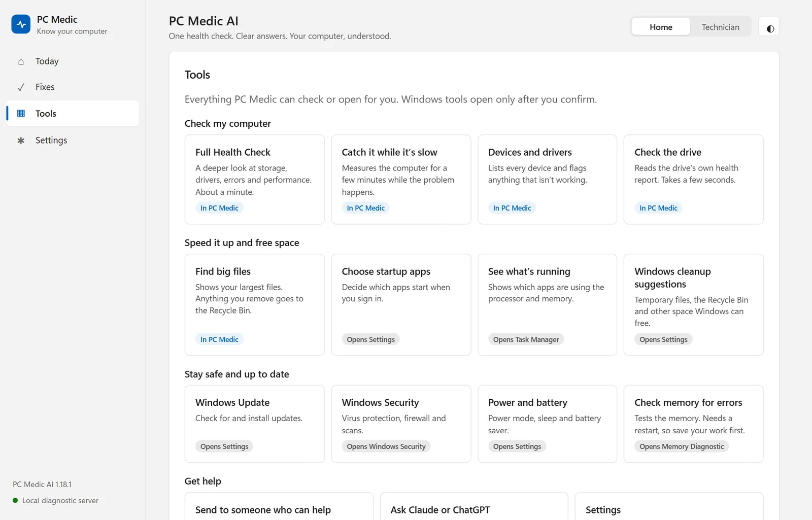Click Opens Settings badge on Choose startup apps
The image size is (812, 520).
[x=370, y=339]
